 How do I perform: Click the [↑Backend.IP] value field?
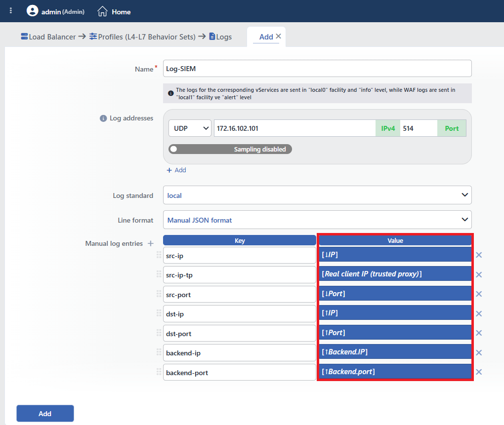click(395, 352)
